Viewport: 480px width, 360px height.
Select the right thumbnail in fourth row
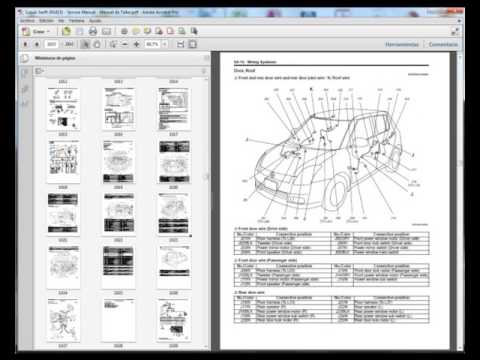coord(174,267)
